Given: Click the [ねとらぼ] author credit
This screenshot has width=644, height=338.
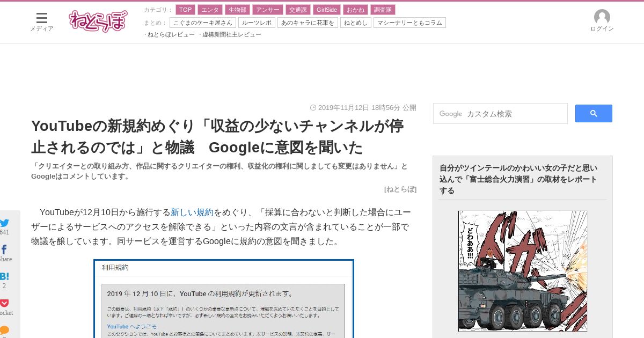Looking at the screenshot, I should click(x=400, y=189).
